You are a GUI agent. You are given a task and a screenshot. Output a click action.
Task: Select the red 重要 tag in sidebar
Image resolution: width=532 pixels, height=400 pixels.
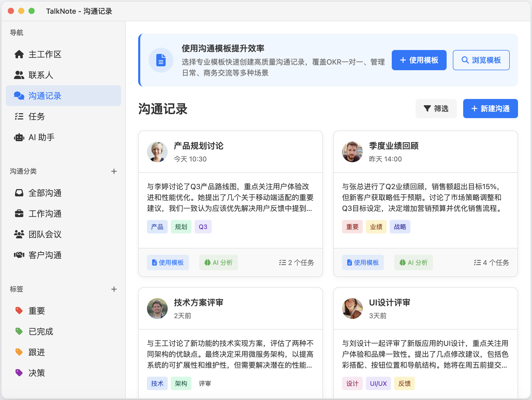coord(36,311)
